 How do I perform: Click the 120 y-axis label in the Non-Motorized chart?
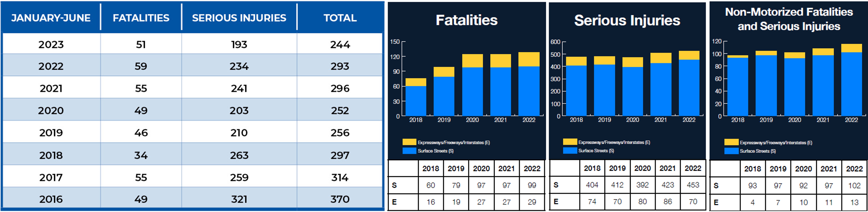tap(717, 41)
